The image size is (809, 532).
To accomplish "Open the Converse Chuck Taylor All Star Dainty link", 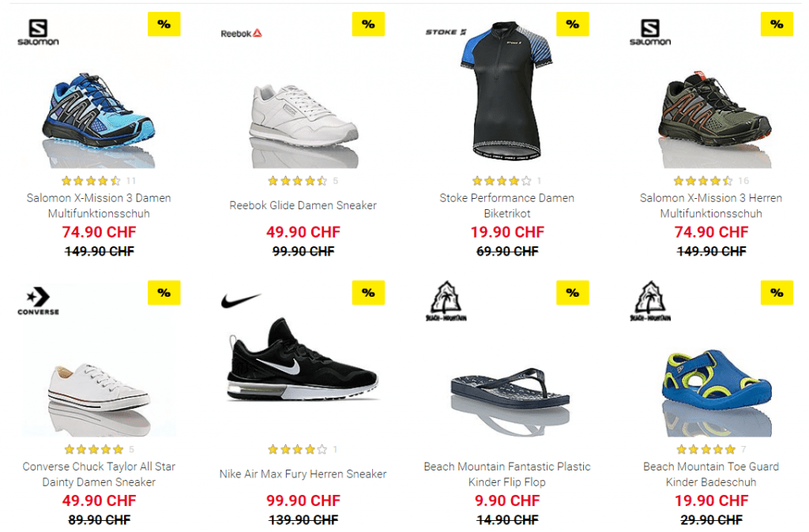I will [x=99, y=474].
